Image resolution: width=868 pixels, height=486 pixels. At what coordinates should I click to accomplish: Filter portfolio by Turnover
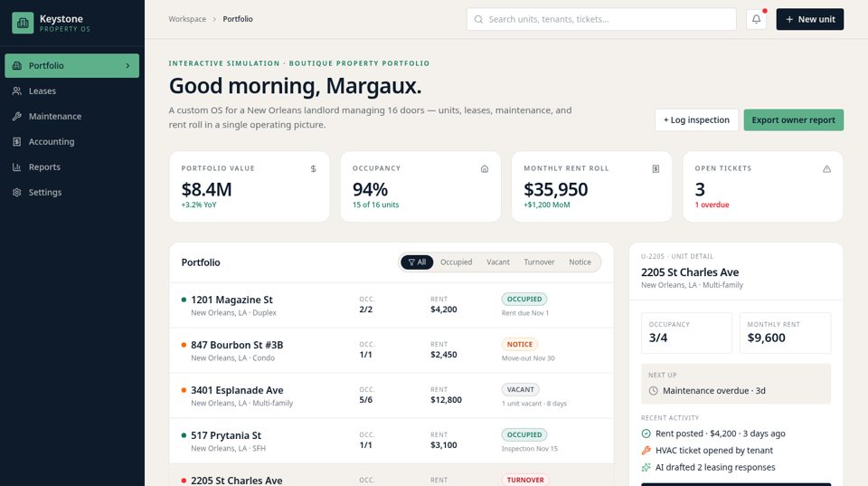coord(539,262)
